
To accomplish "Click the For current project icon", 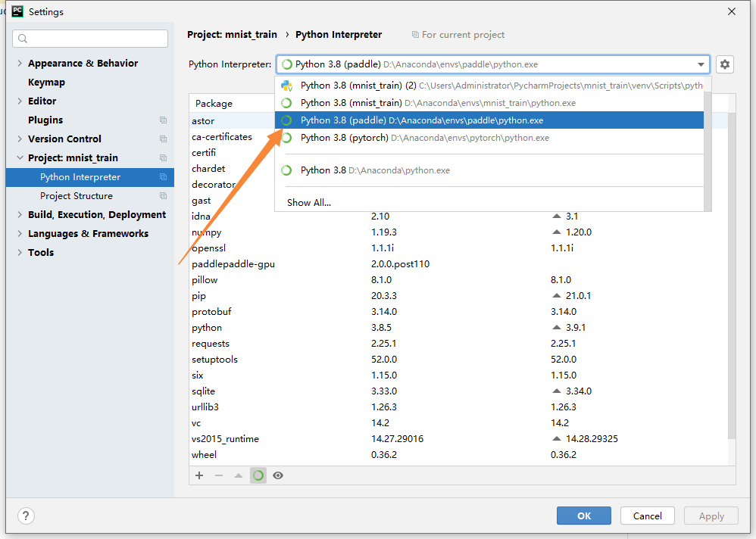I will [415, 35].
